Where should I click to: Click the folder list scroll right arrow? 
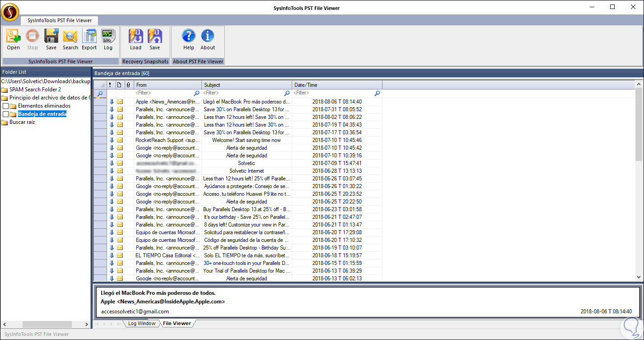tap(87, 325)
